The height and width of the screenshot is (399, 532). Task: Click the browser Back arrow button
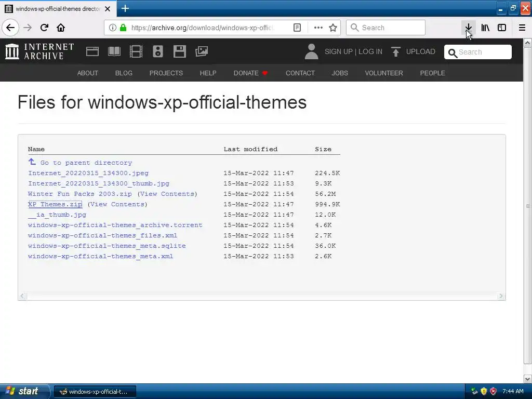pyautogui.click(x=10, y=28)
